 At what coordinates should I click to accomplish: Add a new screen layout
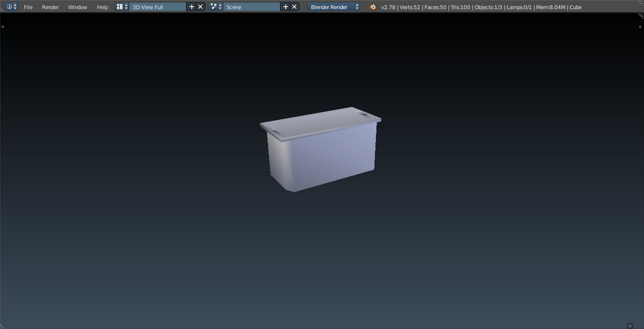[x=191, y=7]
